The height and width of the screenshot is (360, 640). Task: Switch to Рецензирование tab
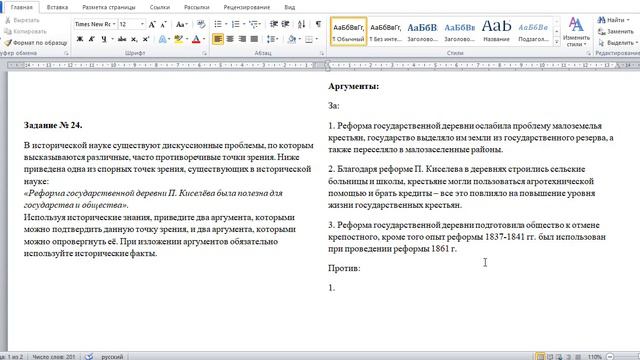247,7
